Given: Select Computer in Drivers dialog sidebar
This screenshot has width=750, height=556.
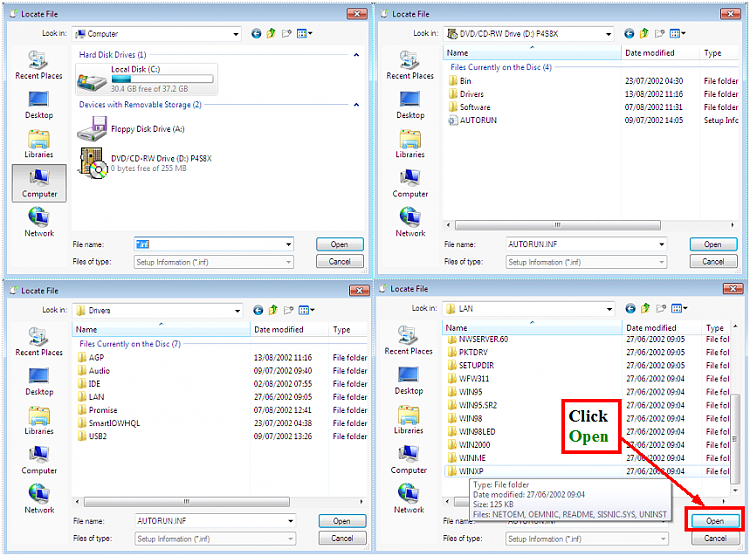Looking at the screenshot, I should point(39,460).
